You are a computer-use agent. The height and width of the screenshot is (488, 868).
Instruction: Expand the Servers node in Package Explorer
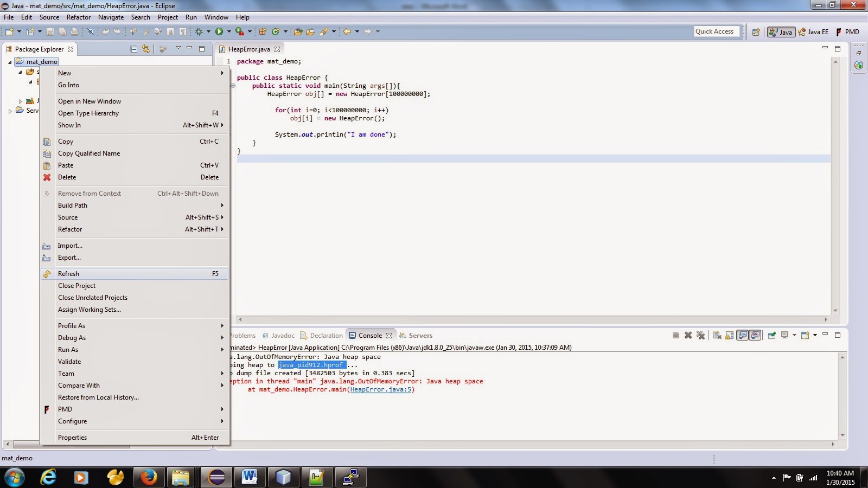pos(10,111)
